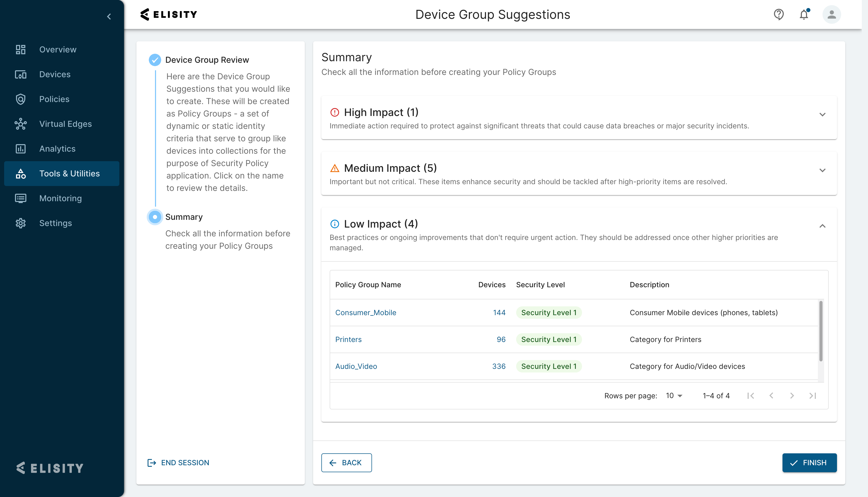The height and width of the screenshot is (497, 868).
Task: Click the Back button
Action: pyautogui.click(x=346, y=463)
